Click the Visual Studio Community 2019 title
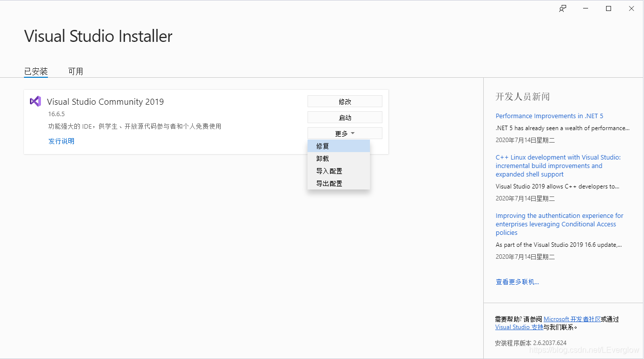The height and width of the screenshot is (359, 644). 105,102
